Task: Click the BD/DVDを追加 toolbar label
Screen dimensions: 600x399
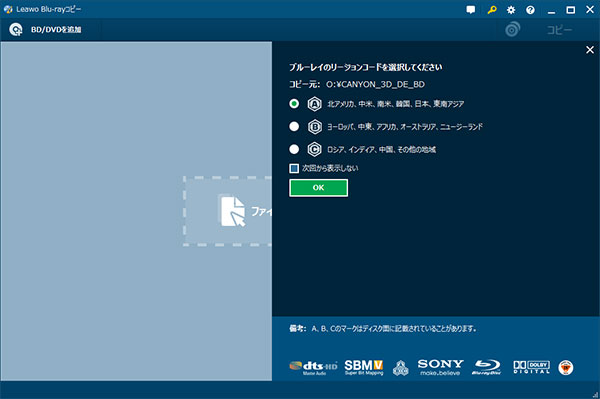Action: tap(56, 30)
